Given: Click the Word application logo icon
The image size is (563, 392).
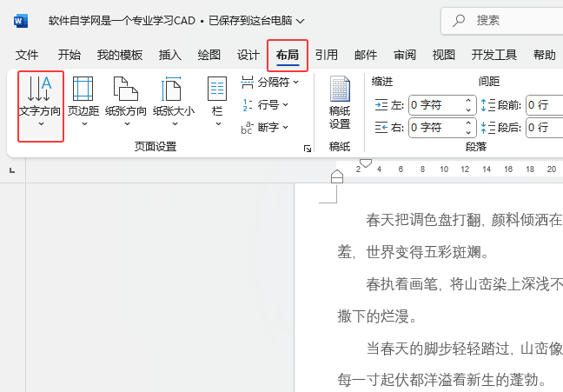Looking at the screenshot, I should (21, 21).
